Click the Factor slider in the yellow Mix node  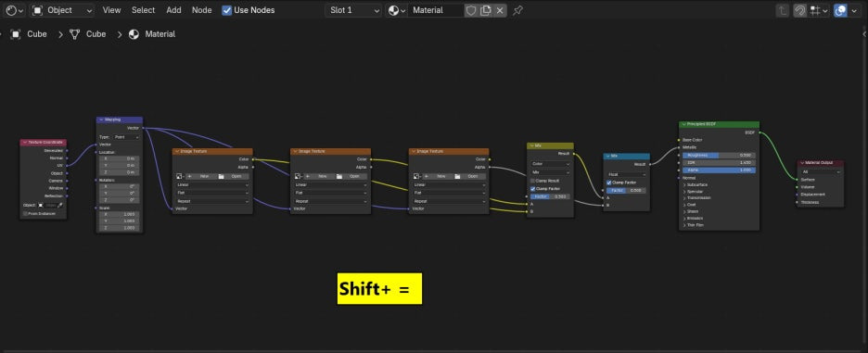pos(550,196)
